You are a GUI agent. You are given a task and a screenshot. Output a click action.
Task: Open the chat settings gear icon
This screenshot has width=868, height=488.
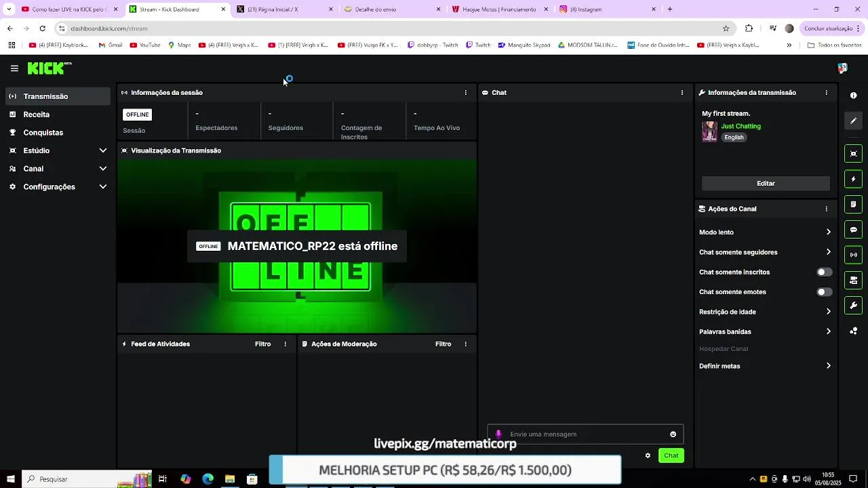click(x=648, y=455)
